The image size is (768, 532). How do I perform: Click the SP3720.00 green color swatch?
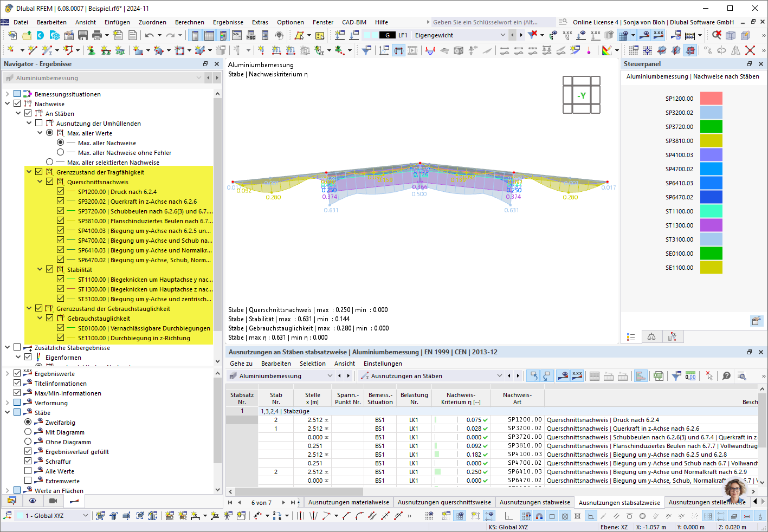(711, 127)
